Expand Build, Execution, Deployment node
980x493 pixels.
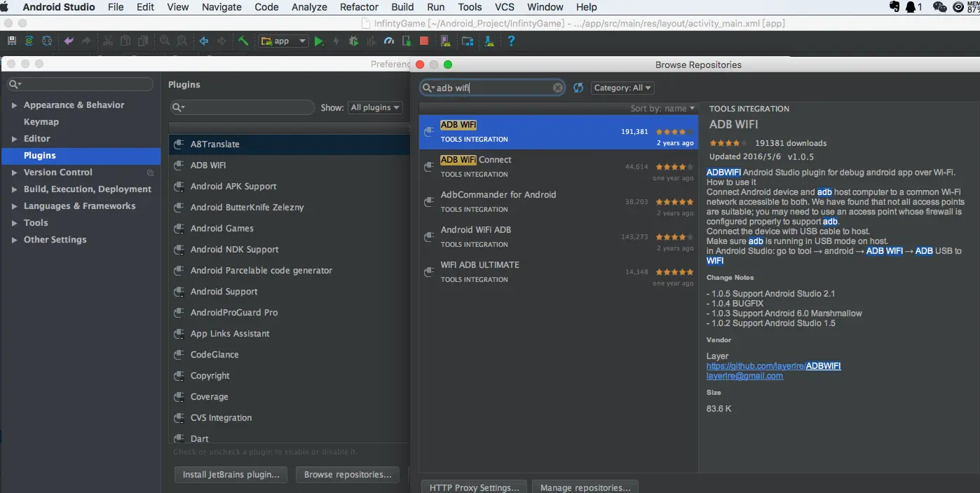click(14, 189)
